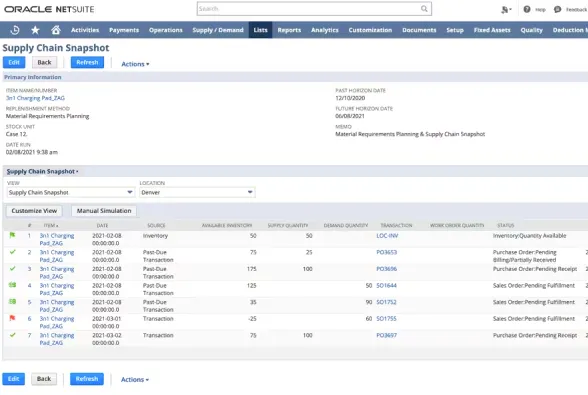588x395 pixels.
Task: Click the bottom Back button
Action: tap(44, 379)
